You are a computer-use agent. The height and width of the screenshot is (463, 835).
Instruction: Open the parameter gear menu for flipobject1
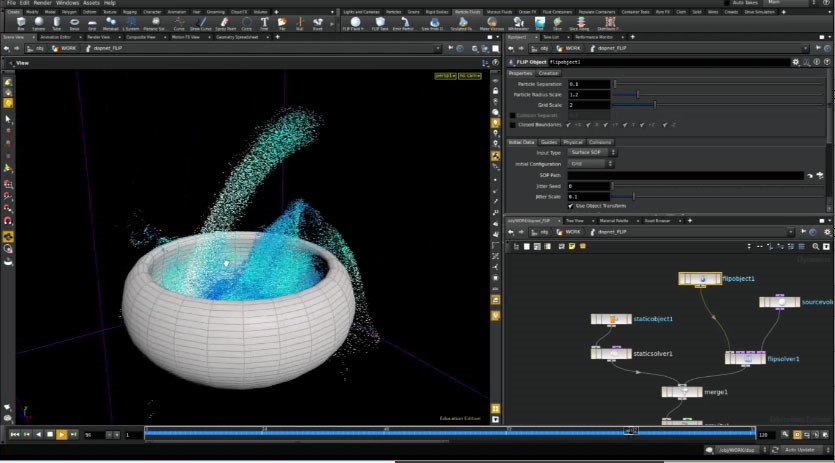coord(797,62)
